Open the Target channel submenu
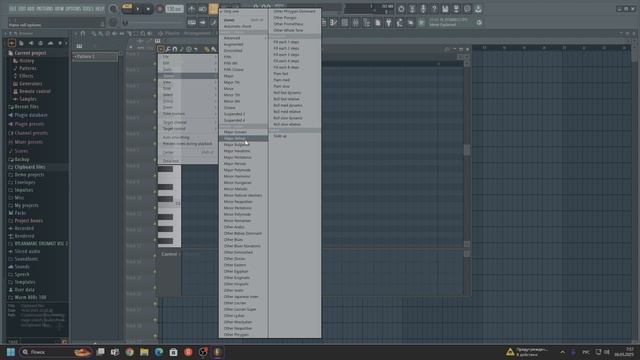This screenshot has height=360, width=640. tap(188, 122)
